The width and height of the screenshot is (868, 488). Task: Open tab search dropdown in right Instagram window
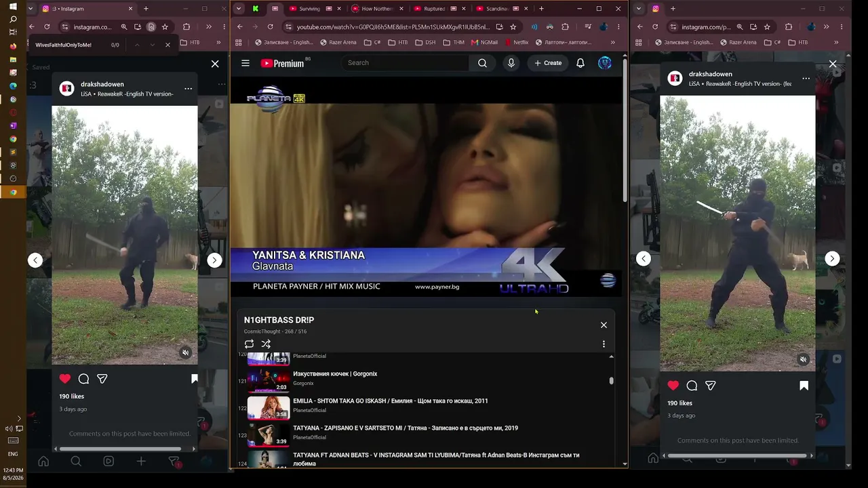click(x=639, y=9)
